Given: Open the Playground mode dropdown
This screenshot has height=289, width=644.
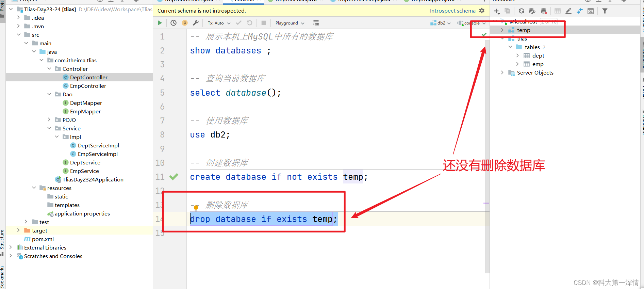Looking at the screenshot, I should tap(290, 23).
